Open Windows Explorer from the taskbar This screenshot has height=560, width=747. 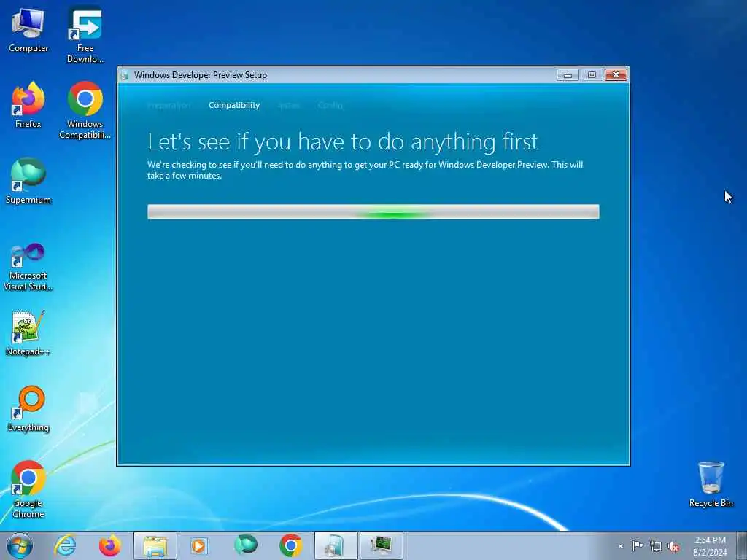point(155,545)
